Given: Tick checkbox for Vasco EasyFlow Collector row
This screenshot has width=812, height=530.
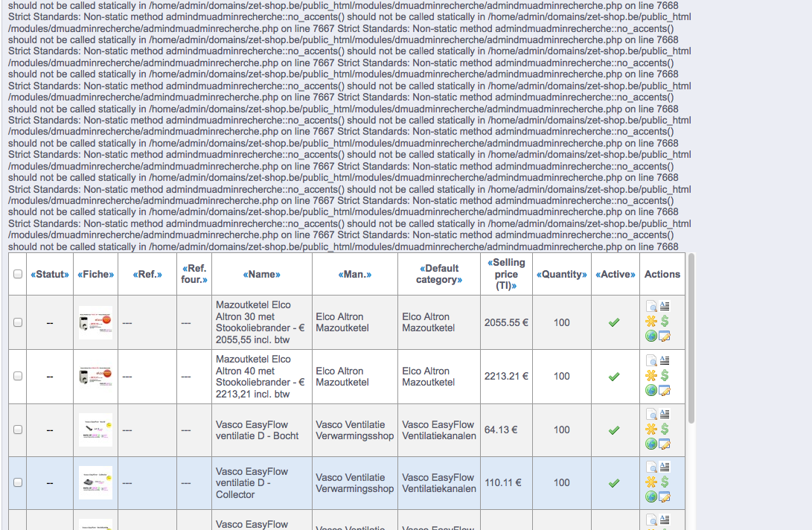Looking at the screenshot, I should coord(18,482).
